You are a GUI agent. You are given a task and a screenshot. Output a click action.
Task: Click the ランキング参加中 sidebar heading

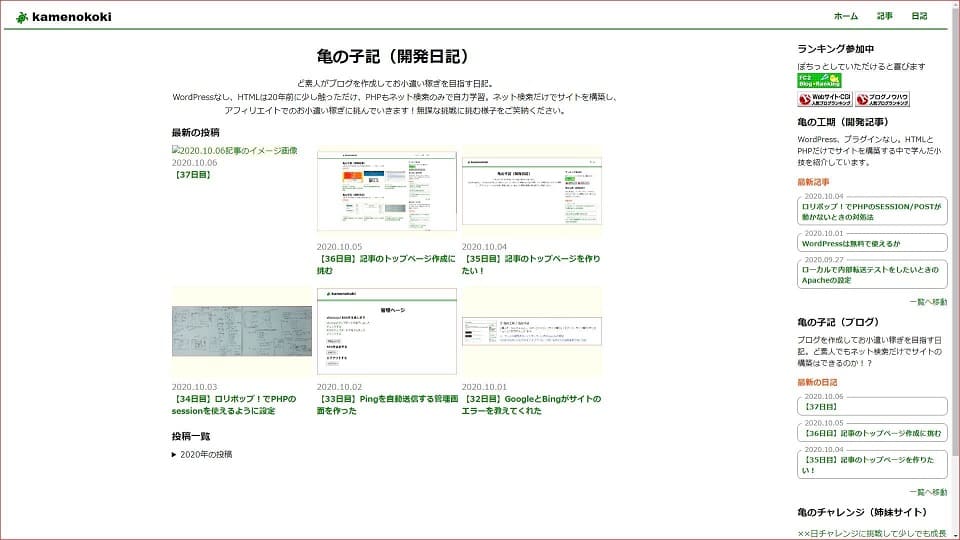(836, 48)
